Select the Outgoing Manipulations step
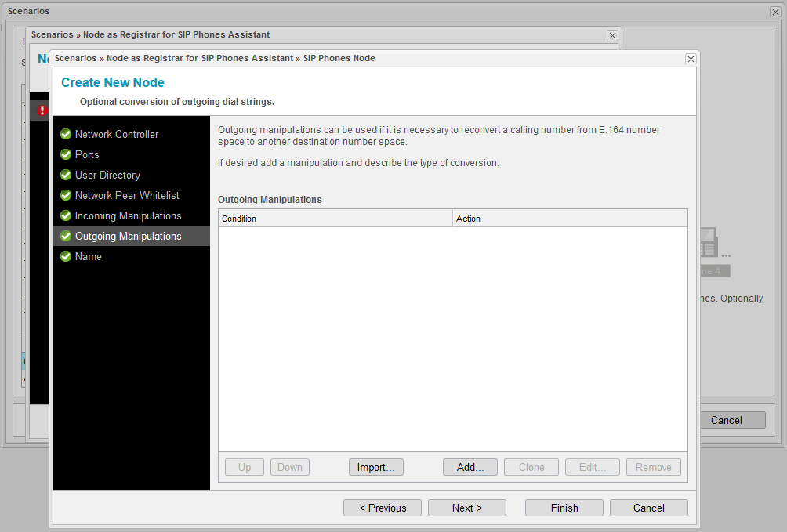 [128, 236]
